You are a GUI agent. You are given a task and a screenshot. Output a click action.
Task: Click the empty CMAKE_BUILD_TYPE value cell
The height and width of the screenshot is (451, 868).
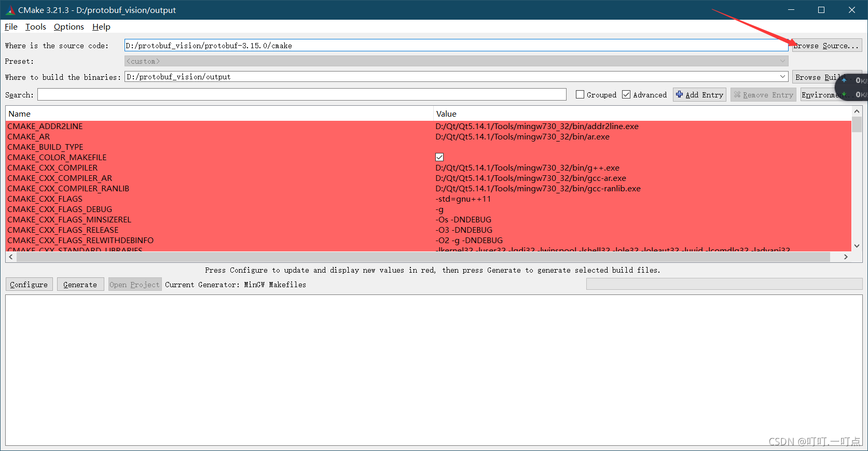click(642, 147)
